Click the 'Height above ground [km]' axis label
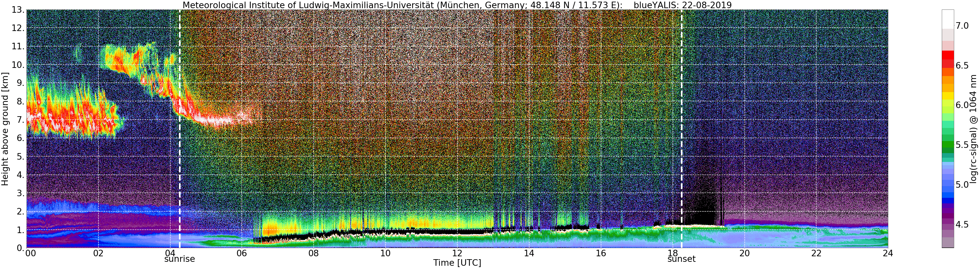The image size is (980, 269). pyautogui.click(x=5, y=129)
